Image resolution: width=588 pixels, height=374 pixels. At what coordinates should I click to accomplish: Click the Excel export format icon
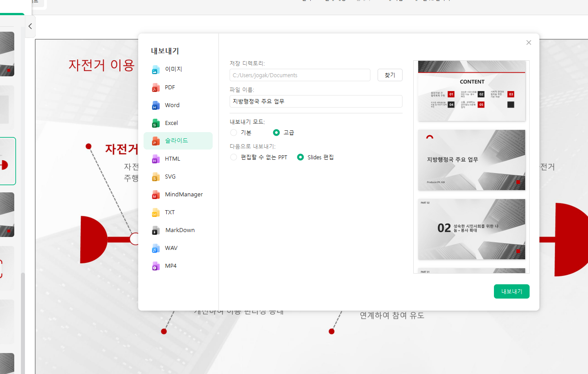[156, 123]
